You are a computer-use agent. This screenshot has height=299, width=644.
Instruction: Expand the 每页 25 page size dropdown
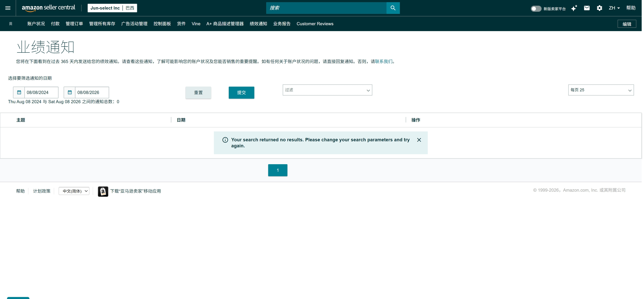click(601, 90)
